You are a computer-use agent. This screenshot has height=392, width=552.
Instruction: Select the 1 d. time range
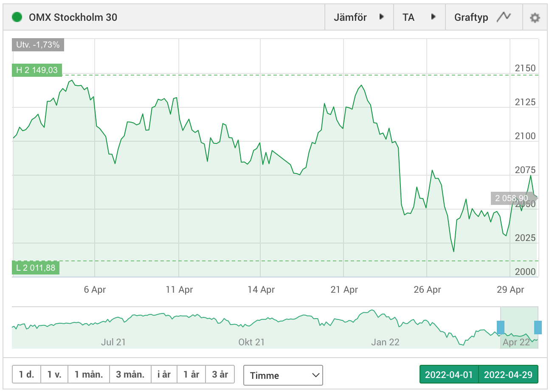point(26,375)
